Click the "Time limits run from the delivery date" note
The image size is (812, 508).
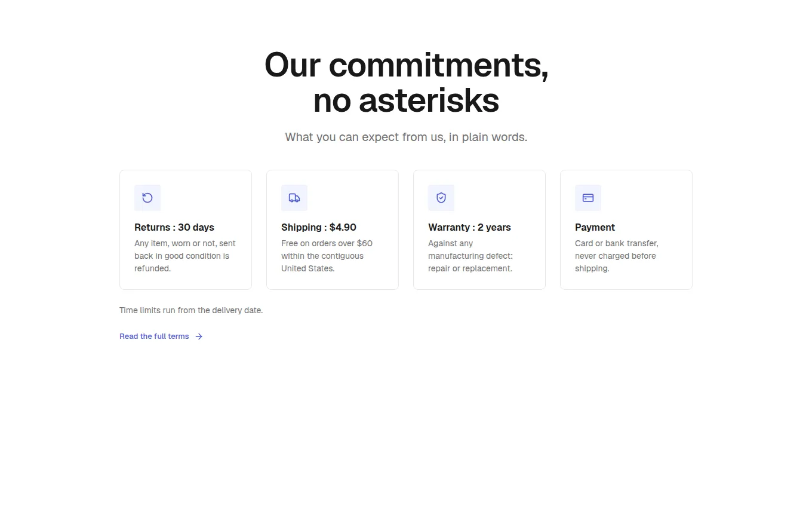pyautogui.click(x=191, y=310)
